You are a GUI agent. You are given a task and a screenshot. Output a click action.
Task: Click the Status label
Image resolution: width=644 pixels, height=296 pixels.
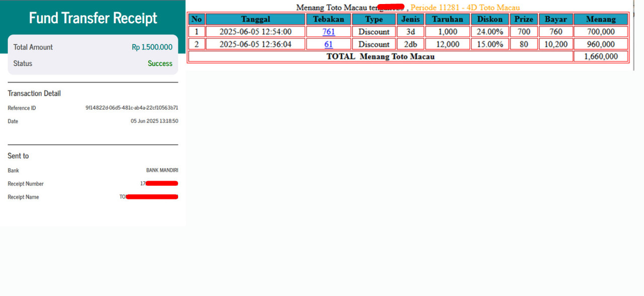(23, 63)
